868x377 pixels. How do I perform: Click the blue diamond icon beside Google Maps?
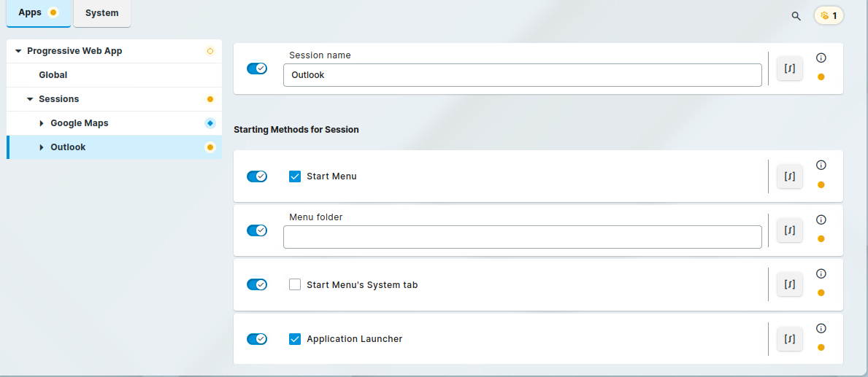point(210,123)
